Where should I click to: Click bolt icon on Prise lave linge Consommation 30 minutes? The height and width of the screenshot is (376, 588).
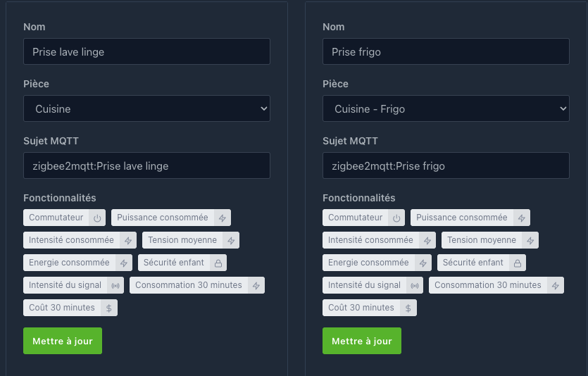click(256, 286)
